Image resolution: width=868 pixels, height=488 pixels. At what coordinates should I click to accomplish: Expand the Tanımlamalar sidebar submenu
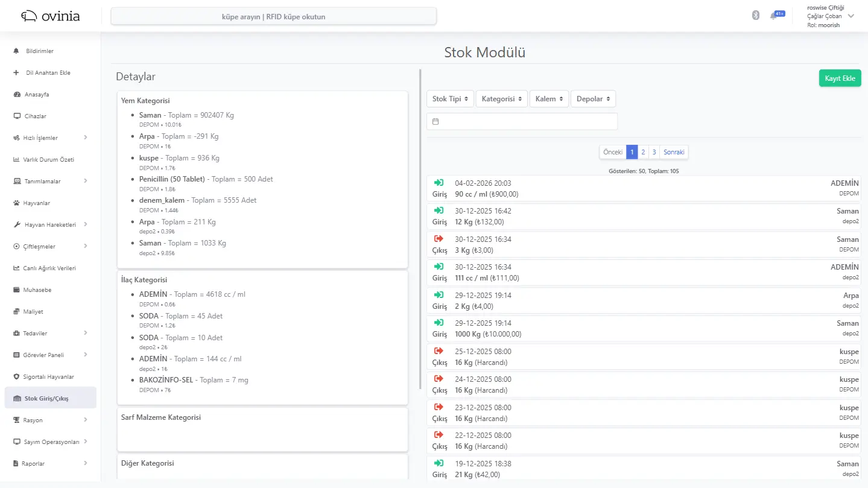[85, 181]
